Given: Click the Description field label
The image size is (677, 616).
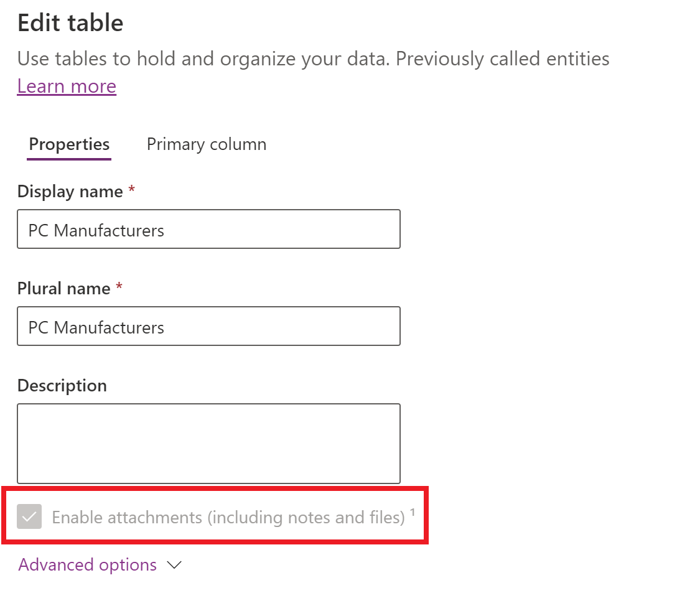Looking at the screenshot, I should [62, 386].
